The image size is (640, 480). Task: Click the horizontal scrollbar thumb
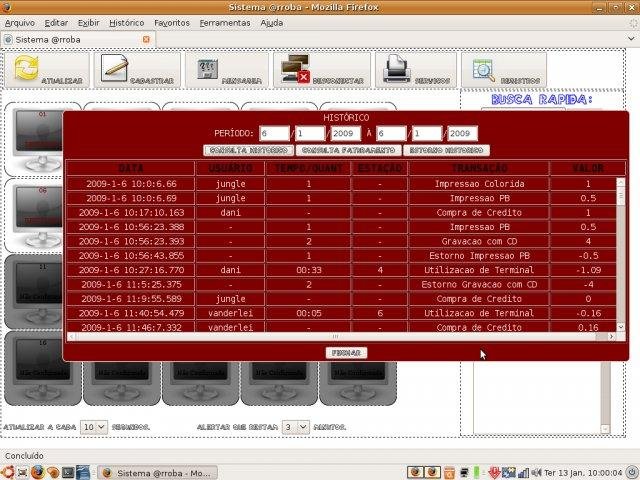coord(336,336)
